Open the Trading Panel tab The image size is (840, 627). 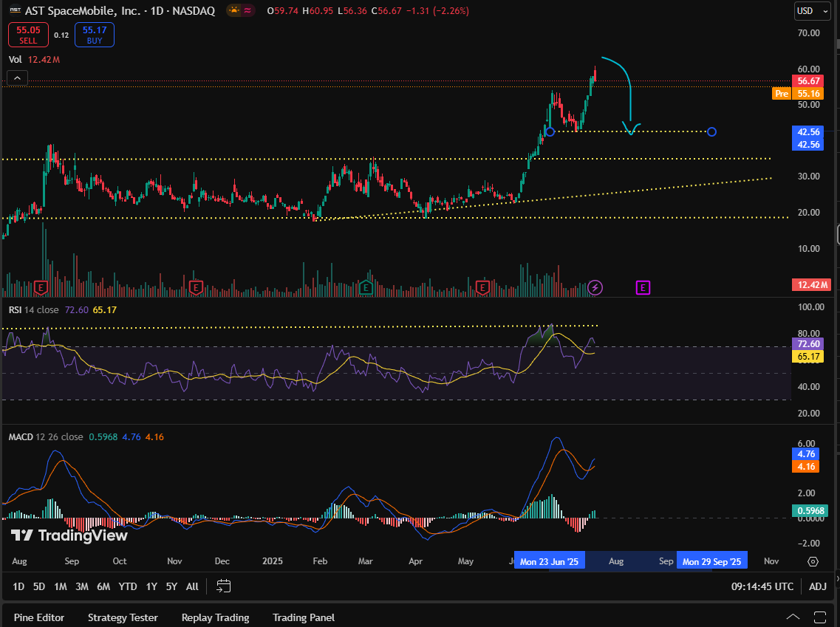tap(304, 617)
